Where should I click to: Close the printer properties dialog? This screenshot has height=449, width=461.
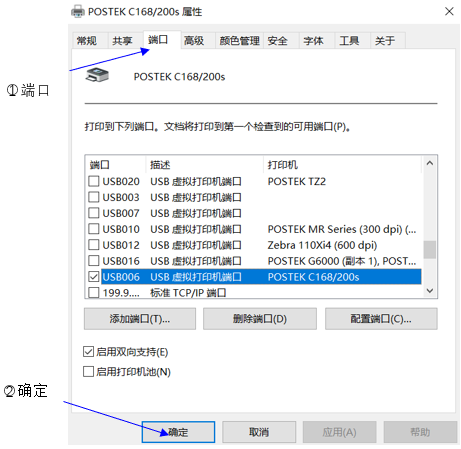point(449,11)
